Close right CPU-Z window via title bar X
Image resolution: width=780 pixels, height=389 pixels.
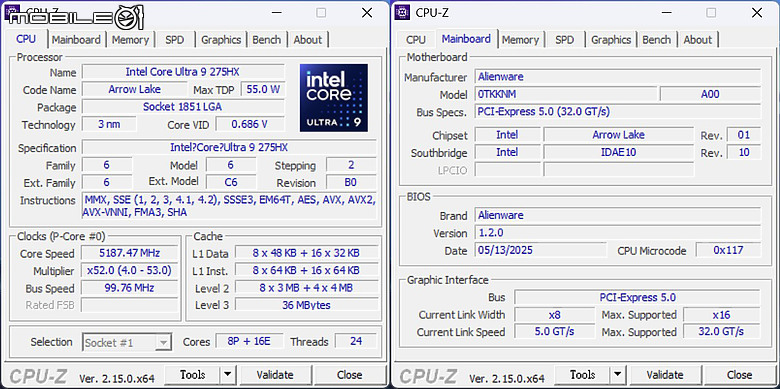point(757,13)
